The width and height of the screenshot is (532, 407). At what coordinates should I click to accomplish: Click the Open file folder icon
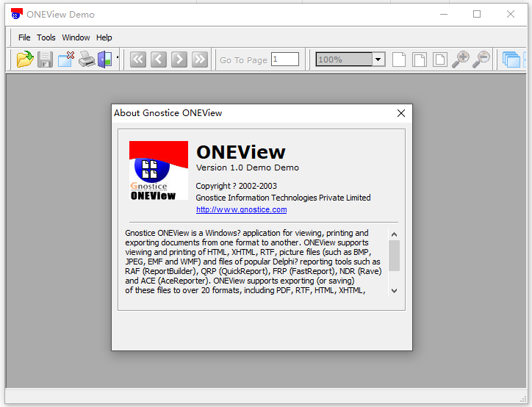(x=25, y=60)
